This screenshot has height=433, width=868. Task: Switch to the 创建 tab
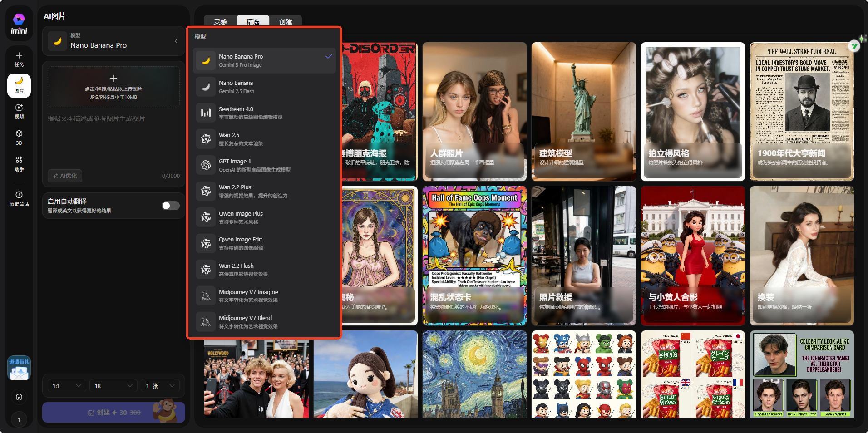(285, 21)
